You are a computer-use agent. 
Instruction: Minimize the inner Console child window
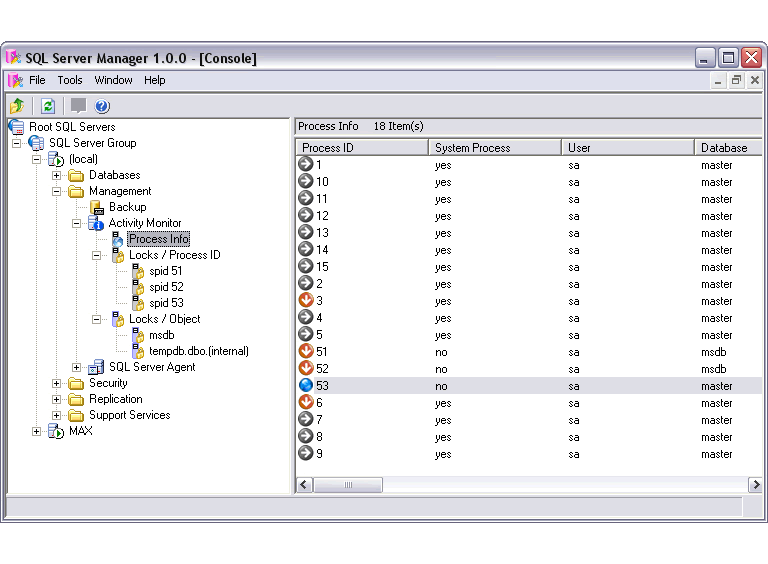[x=718, y=80]
